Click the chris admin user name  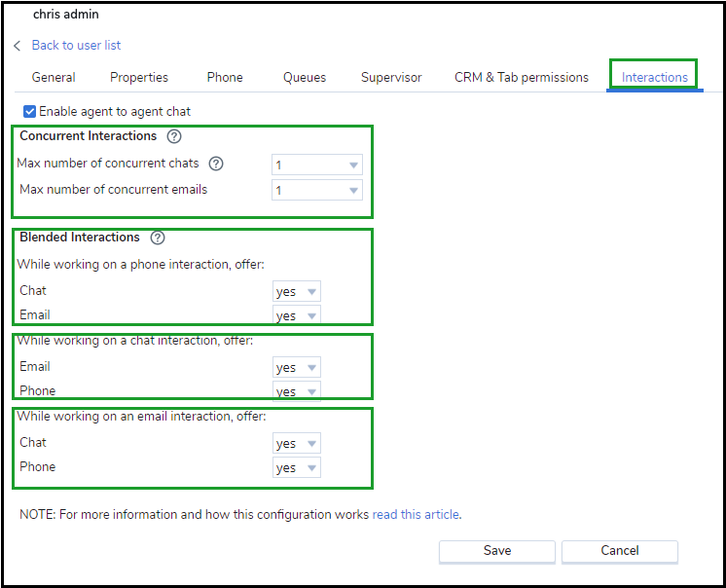pos(66,15)
